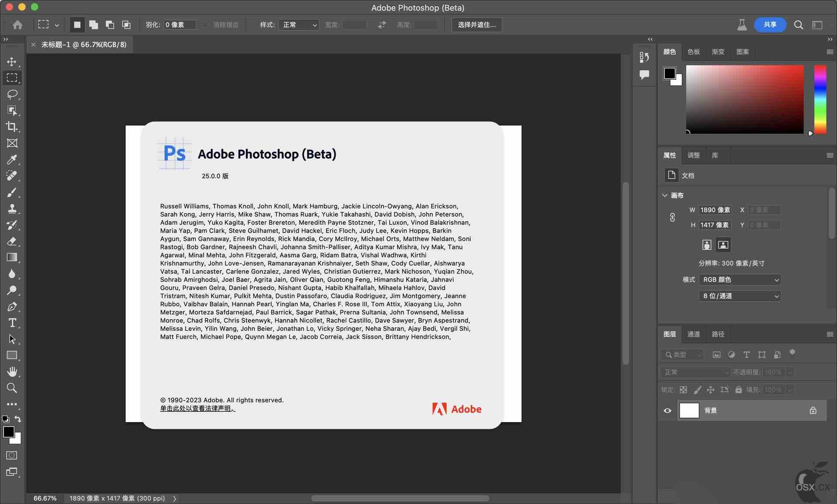Choose Subtract from Selection mode
Screen dimensions: 837x504
tap(110, 25)
